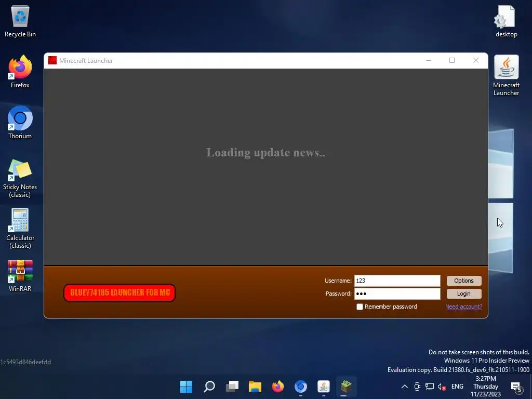Select the Minecraft grass block taskbar icon

click(347, 387)
